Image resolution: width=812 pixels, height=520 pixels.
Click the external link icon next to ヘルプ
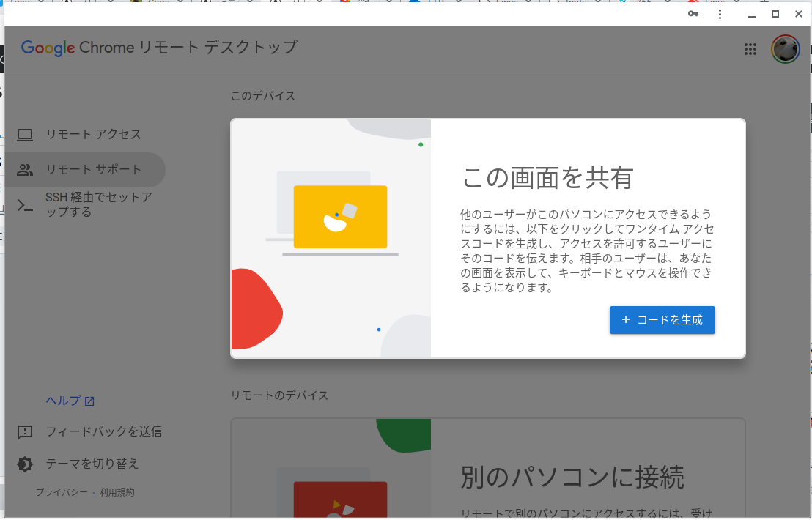click(89, 401)
